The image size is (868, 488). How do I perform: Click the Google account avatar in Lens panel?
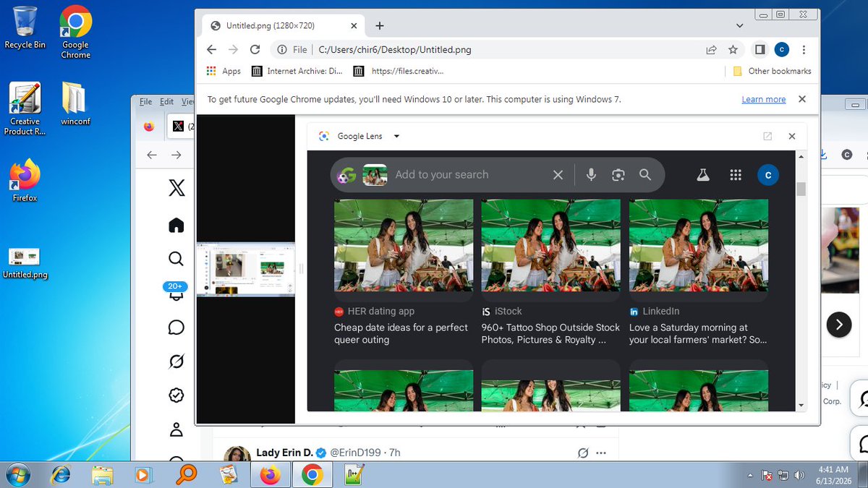coord(768,175)
